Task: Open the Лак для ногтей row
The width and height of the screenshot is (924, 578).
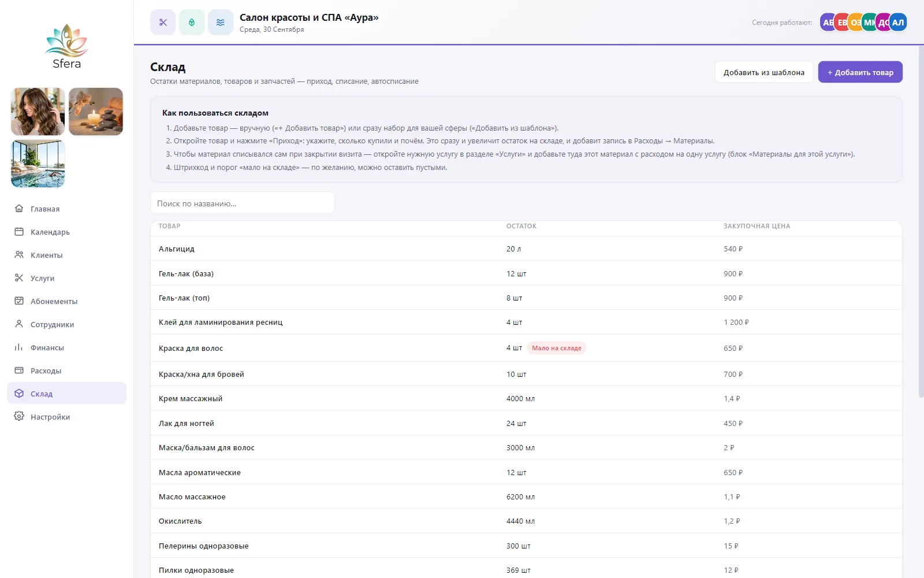Action: (x=526, y=423)
